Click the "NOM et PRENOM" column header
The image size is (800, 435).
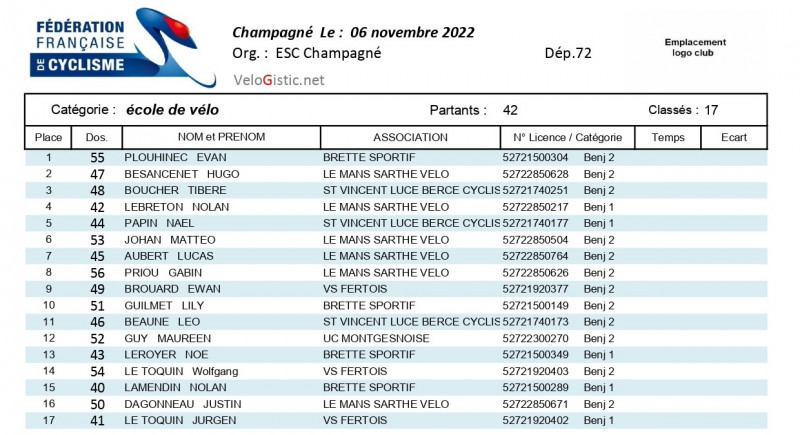222,137
